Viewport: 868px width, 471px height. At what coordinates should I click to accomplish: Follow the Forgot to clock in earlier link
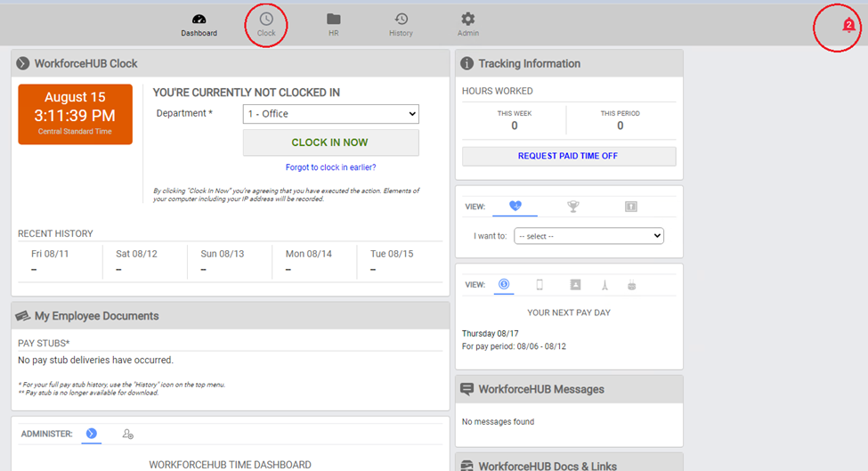tap(330, 167)
